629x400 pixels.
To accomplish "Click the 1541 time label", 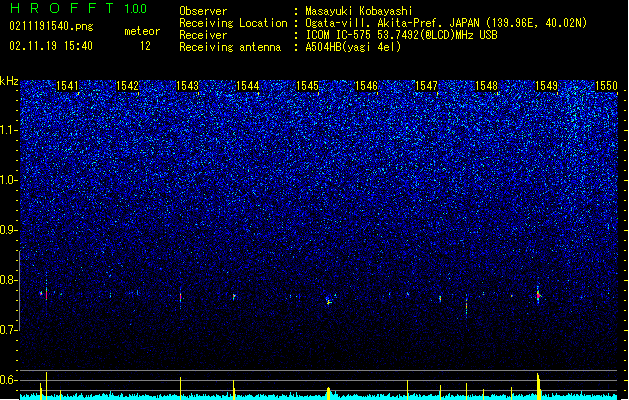I will tap(67, 86).
